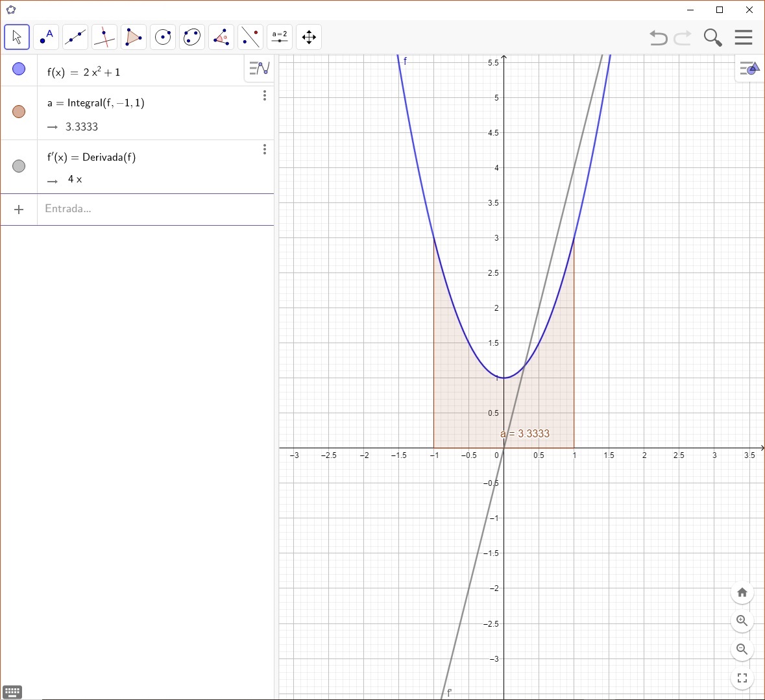Select the Line tool
765x700 pixels.
(x=75, y=37)
